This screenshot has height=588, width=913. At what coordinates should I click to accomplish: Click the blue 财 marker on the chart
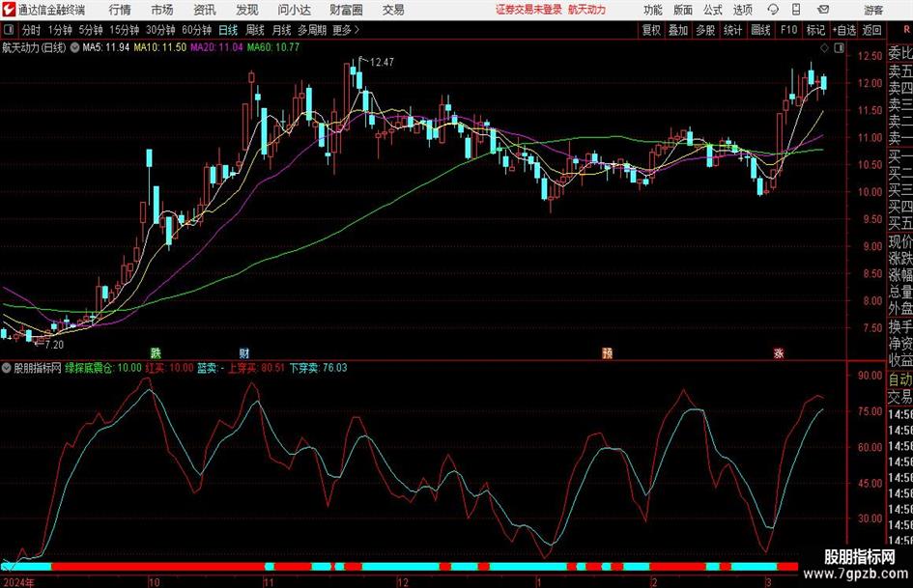(x=244, y=352)
